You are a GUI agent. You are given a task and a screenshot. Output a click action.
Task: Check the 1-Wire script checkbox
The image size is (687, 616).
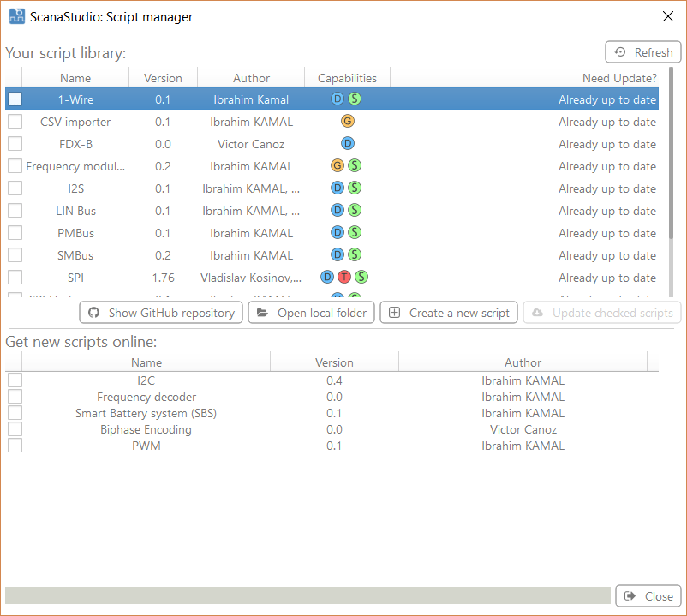pos(15,99)
